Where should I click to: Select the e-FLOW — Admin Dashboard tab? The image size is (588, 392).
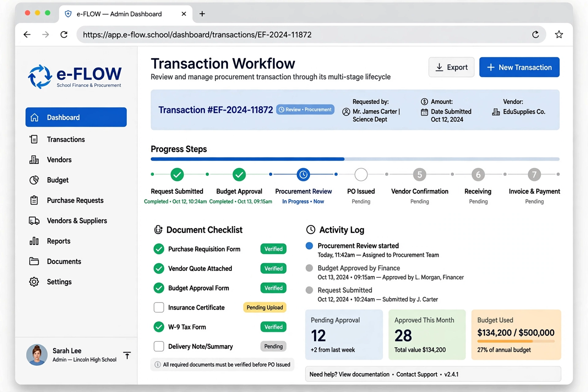126,14
